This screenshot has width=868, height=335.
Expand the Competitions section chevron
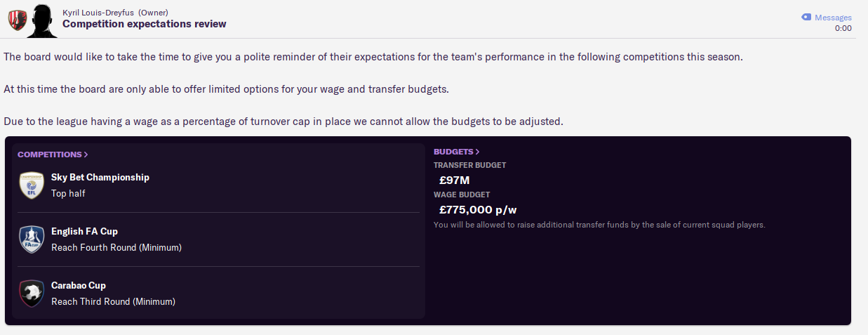(x=86, y=155)
